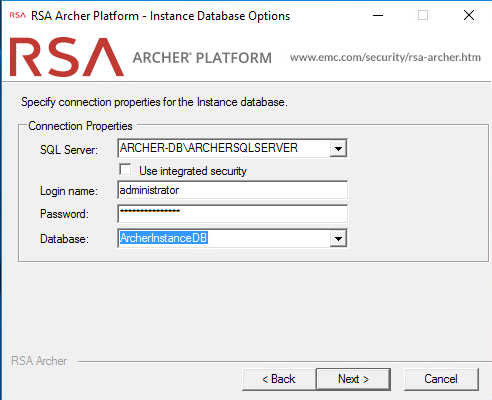Close the Instance Database Options window
Image resolution: width=492 pixels, height=400 pixels.
tap(469, 15)
